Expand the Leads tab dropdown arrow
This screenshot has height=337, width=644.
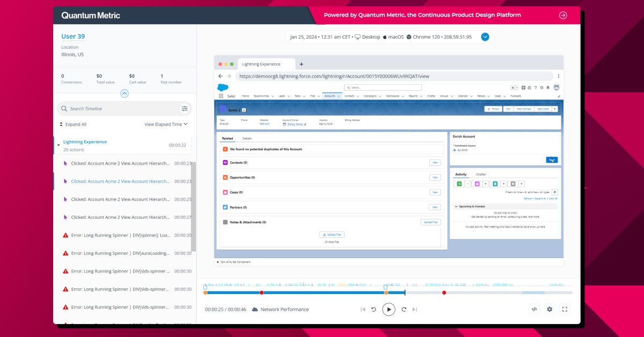(x=288, y=96)
